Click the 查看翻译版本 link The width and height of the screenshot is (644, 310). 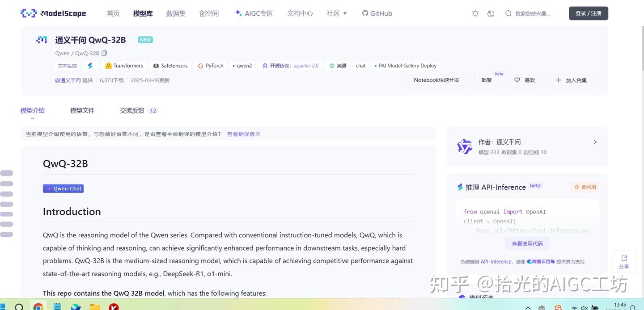click(x=244, y=134)
